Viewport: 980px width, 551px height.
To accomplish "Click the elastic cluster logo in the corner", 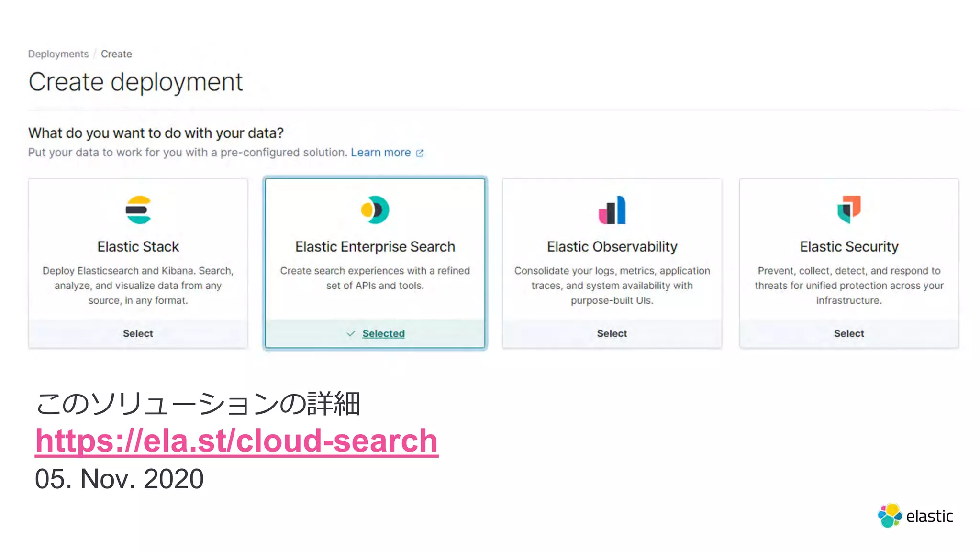I will [890, 516].
